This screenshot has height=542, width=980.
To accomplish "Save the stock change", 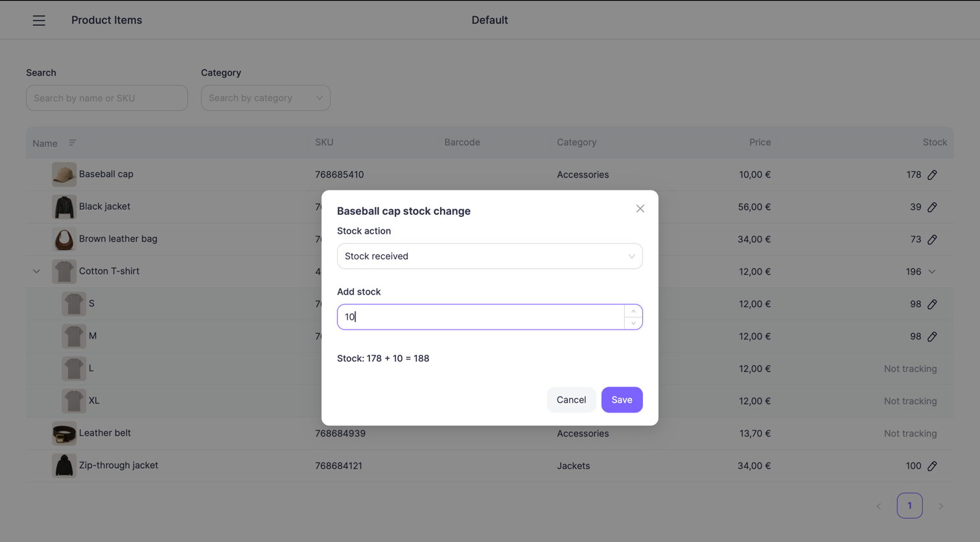I will [x=622, y=400].
